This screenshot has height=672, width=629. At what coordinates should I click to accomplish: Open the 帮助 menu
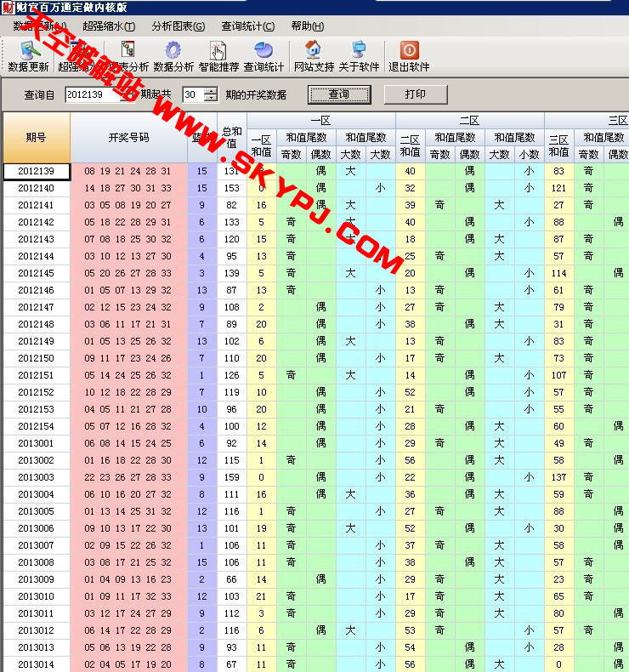306,26
